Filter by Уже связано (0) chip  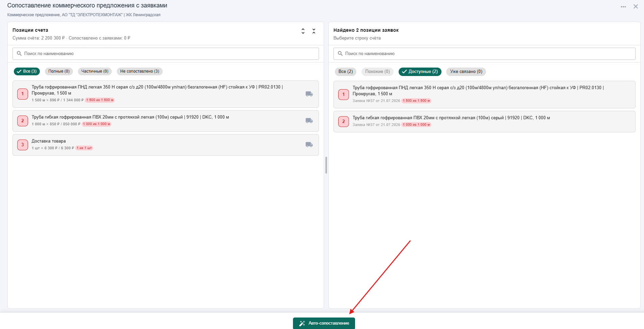point(466,72)
